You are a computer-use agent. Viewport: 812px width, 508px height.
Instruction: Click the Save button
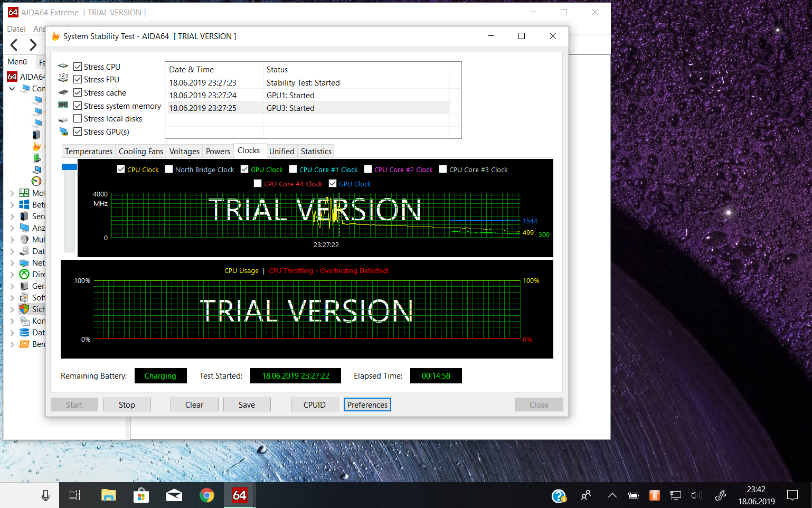[x=247, y=404]
